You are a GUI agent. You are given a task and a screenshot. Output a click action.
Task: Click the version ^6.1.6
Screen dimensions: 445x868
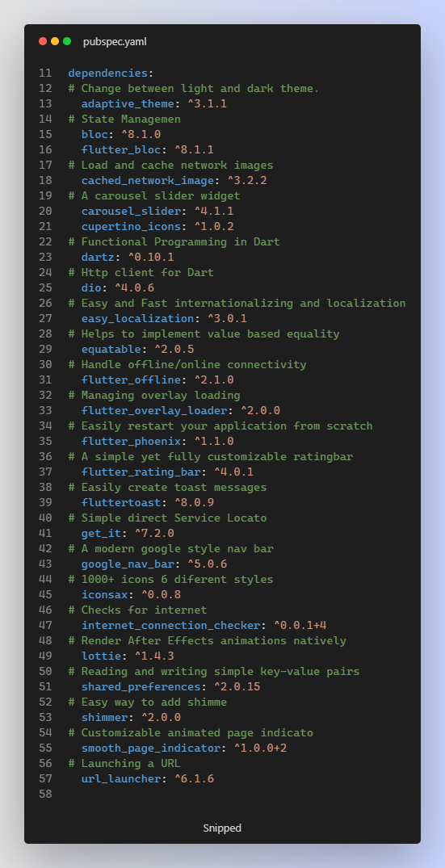click(194, 779)
